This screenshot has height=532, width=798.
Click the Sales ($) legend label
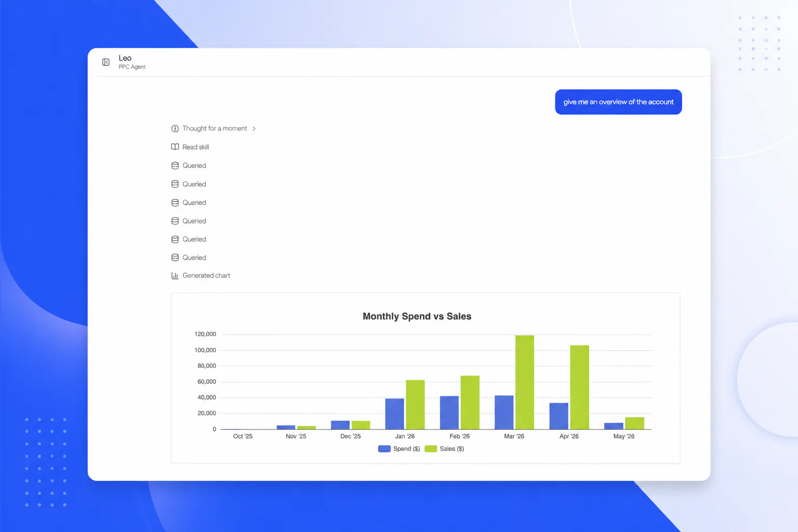click(x=452, y=449)
